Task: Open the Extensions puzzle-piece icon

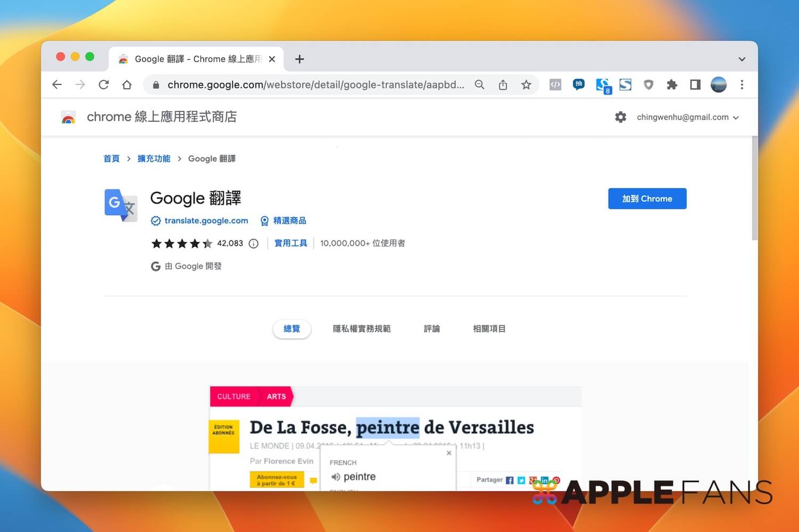Action: pyautogui.click(x=672, y=84)
